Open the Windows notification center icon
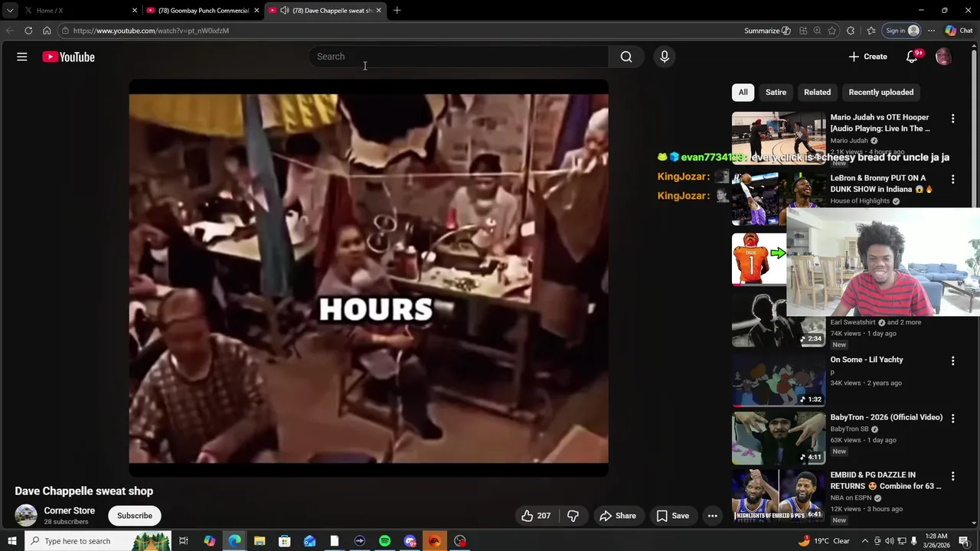The width and height of the screenshot is (980, 551). pyautogui.click(x=965, y=541)
